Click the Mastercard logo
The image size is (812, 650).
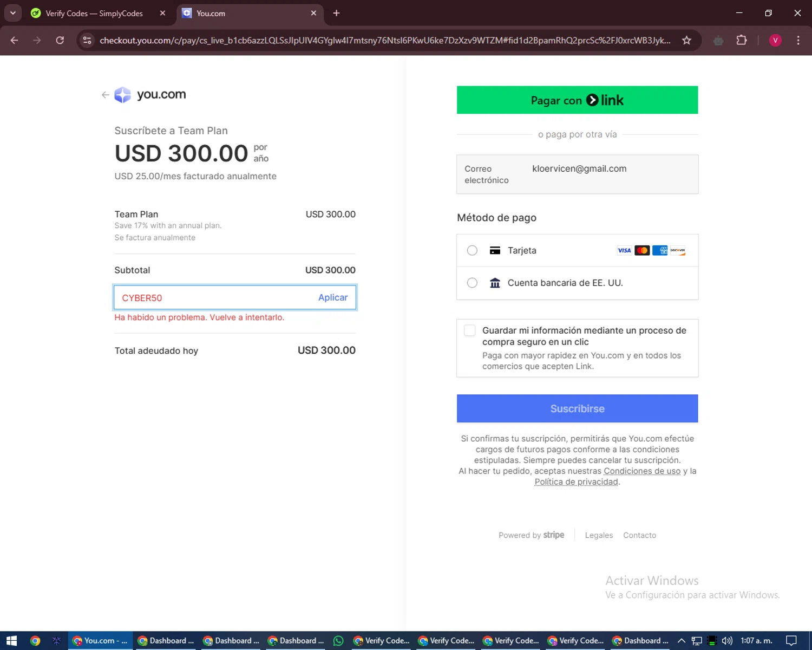click(x=642, y=250)
